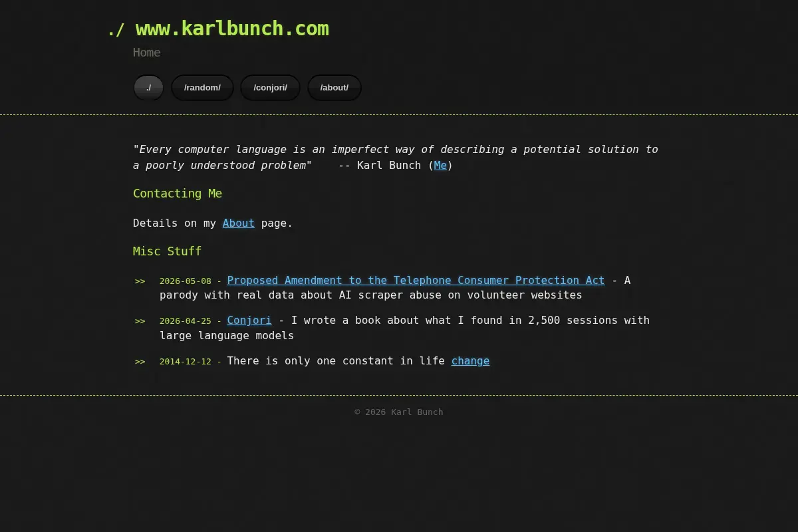Click the "There is only one constant in life" text
This screenshot has width=798, height=532.
coord(336,360)
